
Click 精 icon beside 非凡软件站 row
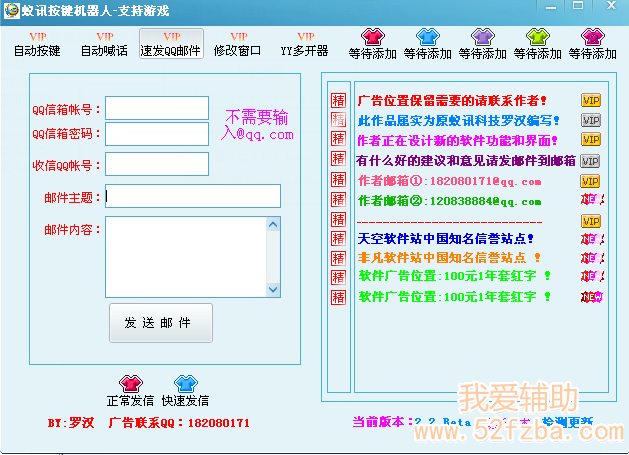[338, 258]
